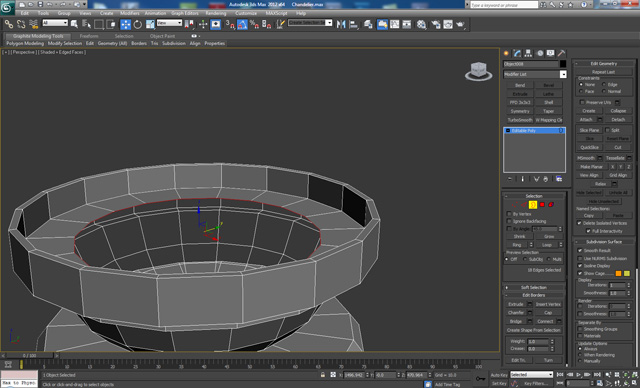Click the 3ds Max application logo button
The image size is (640, 388).
coord(7,8)
